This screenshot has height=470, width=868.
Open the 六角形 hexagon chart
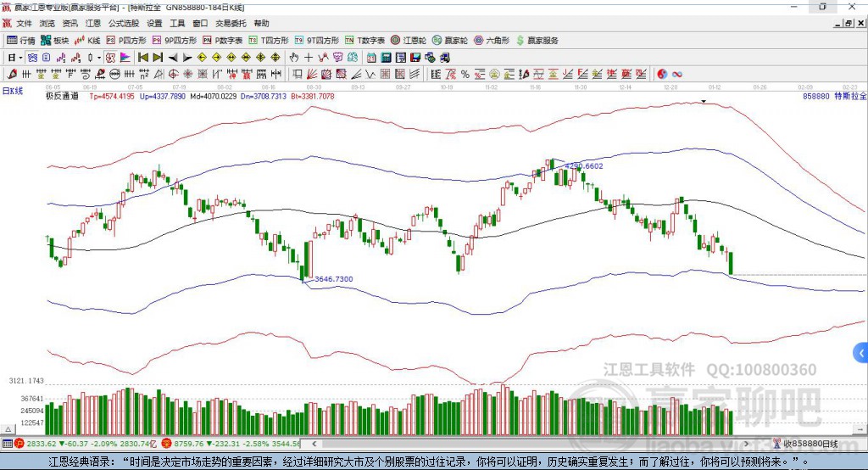492,41
